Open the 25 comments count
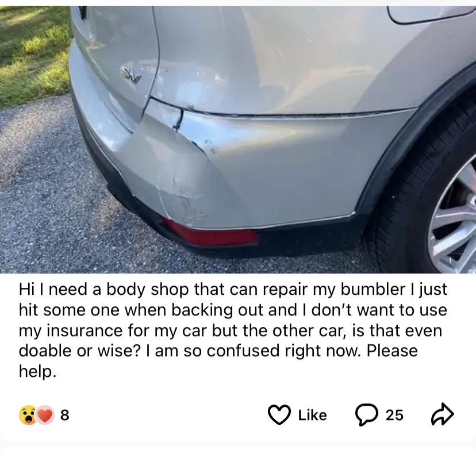 (394, 415)
